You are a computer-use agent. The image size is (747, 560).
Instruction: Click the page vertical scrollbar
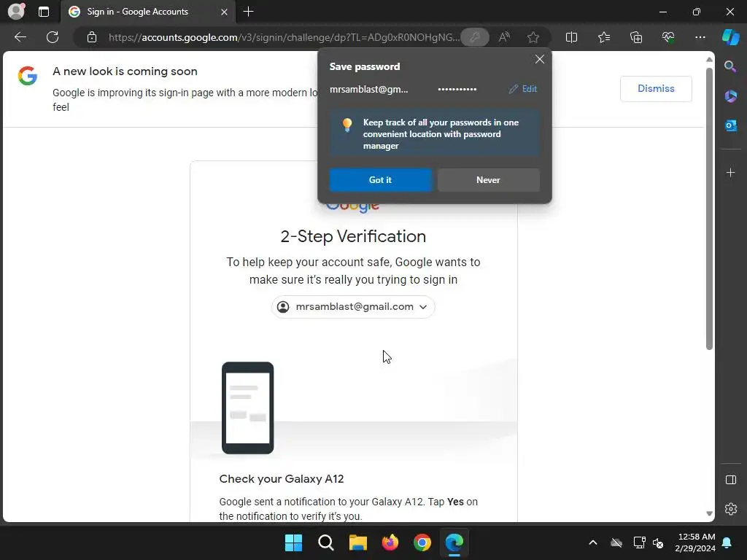pyautogui.click(x=709, y=209)
